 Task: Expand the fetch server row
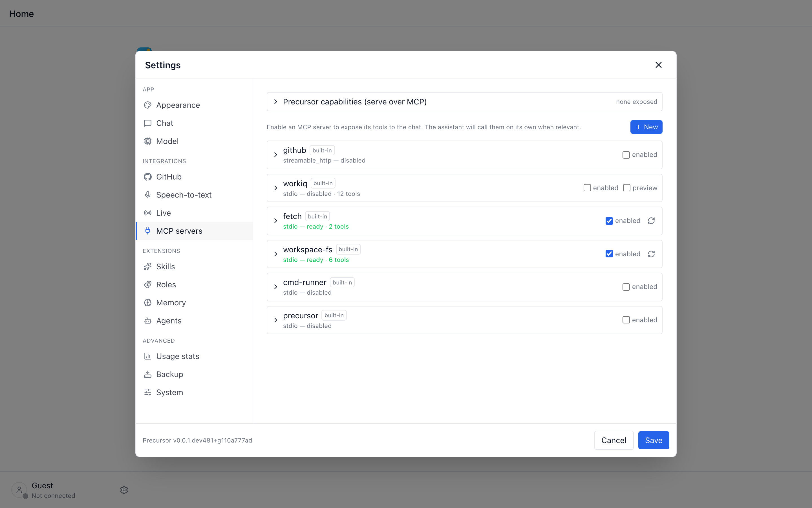[x=275, y=221]
